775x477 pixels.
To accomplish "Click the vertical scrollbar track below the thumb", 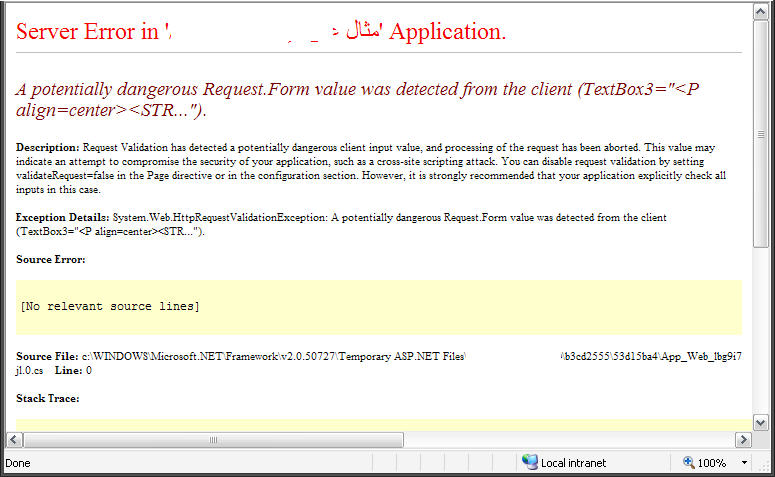I will point(760,331).
